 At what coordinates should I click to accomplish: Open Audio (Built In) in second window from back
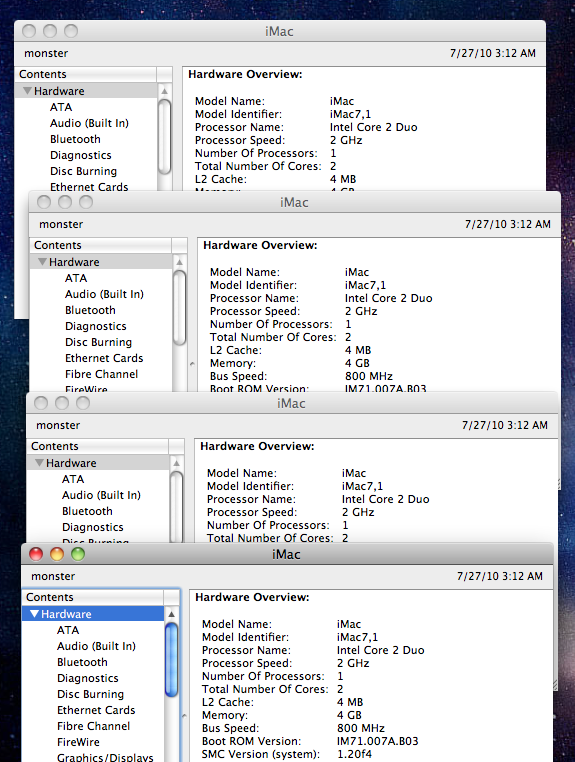click(104, 294)
